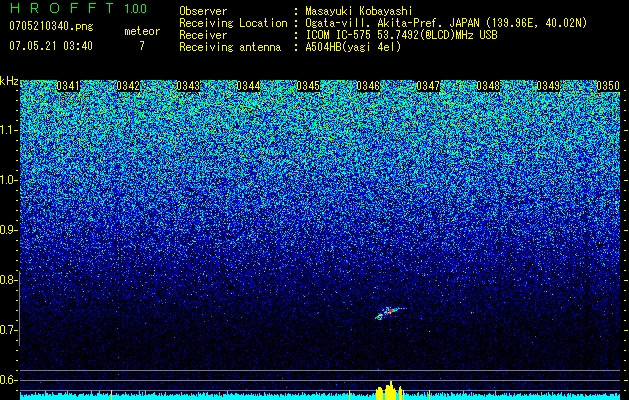Image resolution: width=629 pixels, height=400 pixels.
Task: Click the antenna value A504HB(yagi 4el)
Action: pyautogui.click(x=353, y=47)
